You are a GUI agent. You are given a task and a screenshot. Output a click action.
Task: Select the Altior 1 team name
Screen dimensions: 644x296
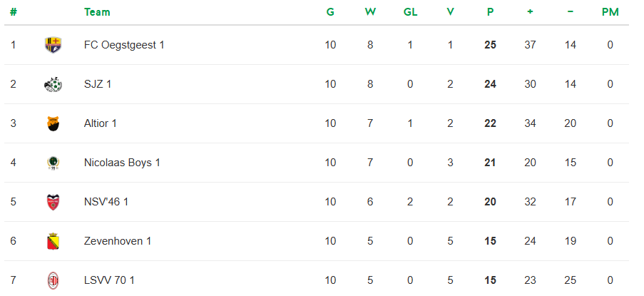[x=101, y=123]
